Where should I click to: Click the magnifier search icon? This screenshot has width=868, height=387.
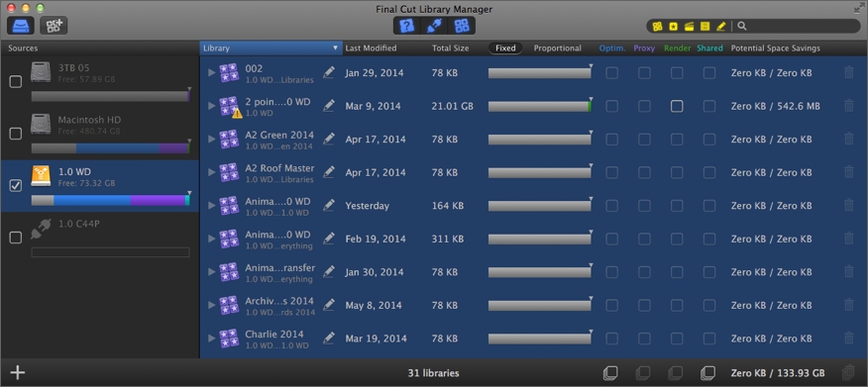coord(742,26)
